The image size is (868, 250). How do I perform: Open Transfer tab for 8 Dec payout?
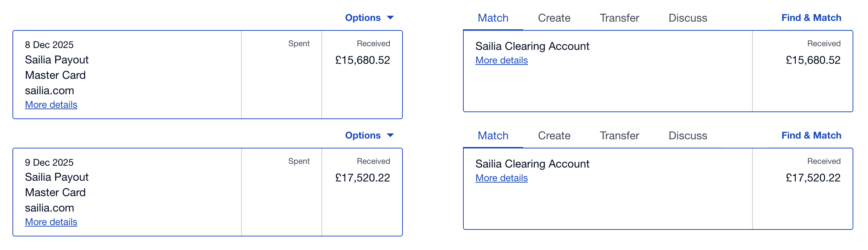[619, 18]
